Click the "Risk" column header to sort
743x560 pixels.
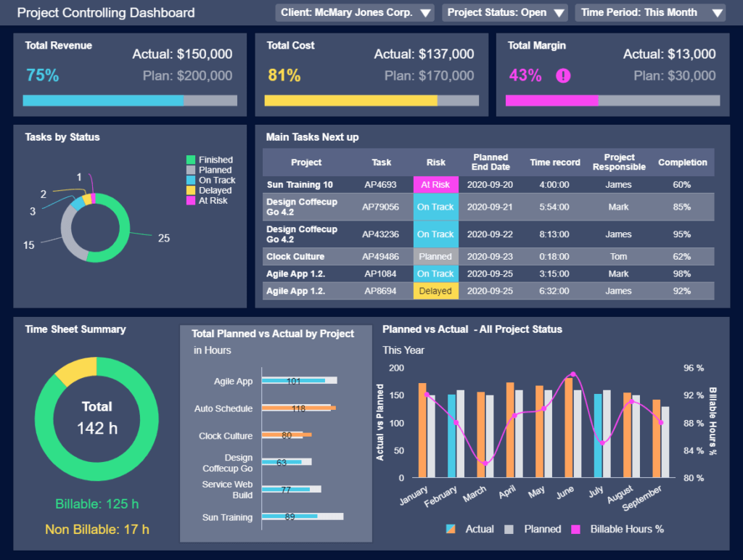435,162
